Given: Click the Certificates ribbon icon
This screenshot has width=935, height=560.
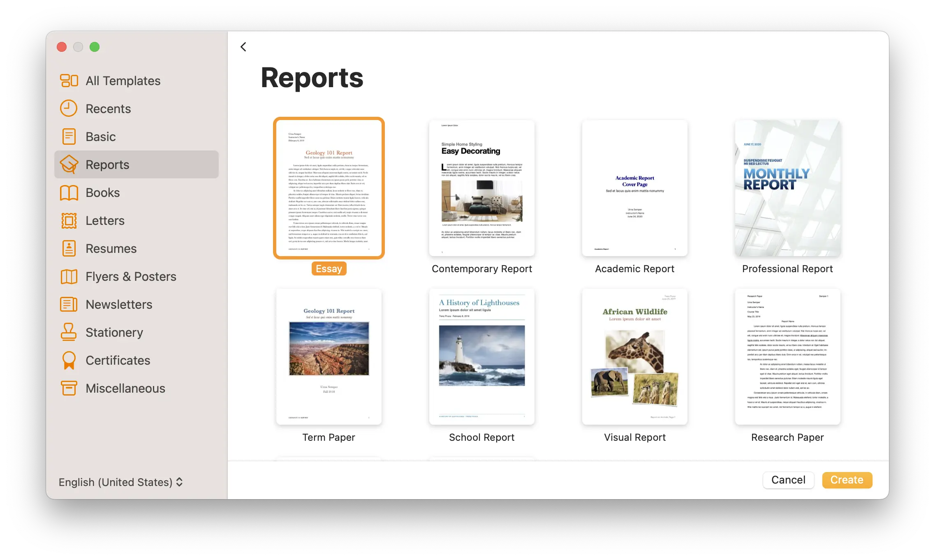Looking at the screenshot, I should pos(69,360).
